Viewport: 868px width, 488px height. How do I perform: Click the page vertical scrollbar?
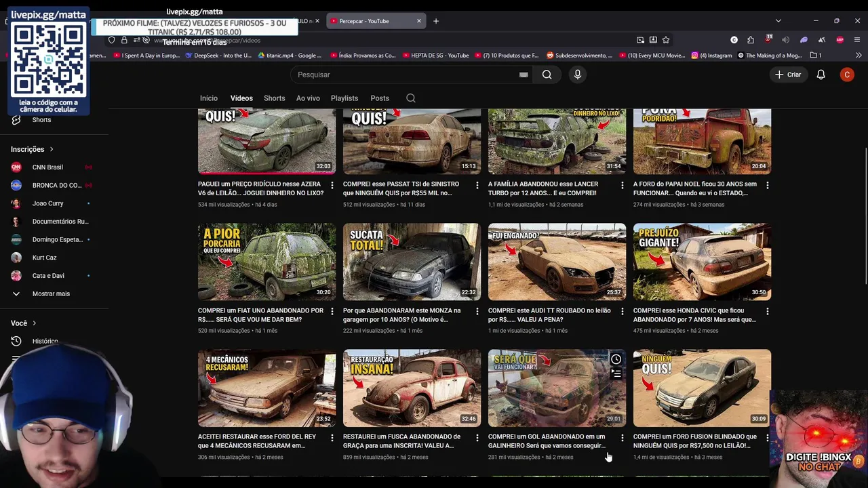(865, 217)
